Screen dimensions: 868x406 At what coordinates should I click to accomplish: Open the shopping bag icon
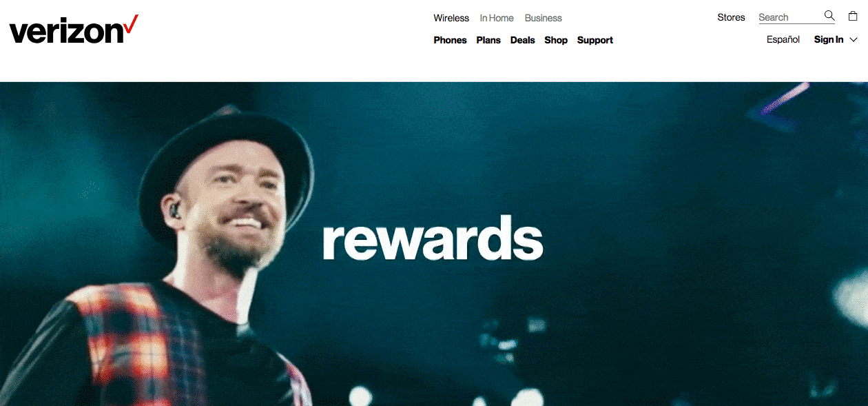[853, 16]
